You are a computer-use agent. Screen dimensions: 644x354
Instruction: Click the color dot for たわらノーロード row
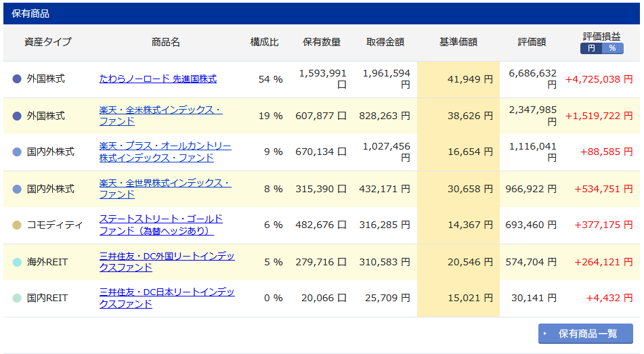click(x=17, y=79)
